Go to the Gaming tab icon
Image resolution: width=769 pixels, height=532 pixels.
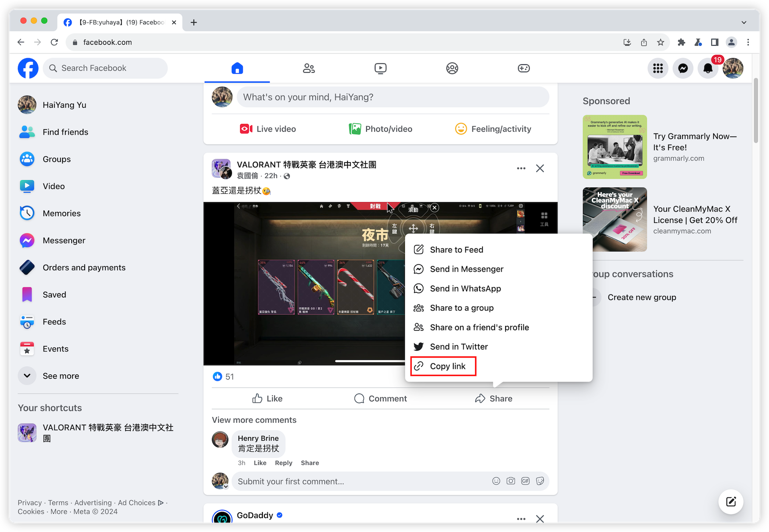(x=523, y=68)
